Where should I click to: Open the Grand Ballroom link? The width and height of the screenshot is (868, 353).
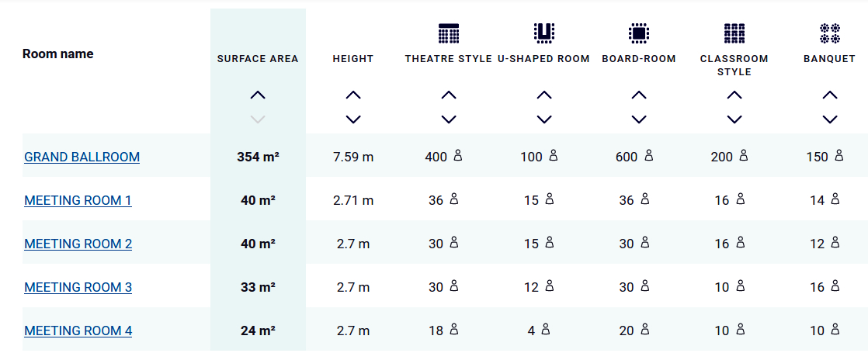pyautogui.click(x=82, y=157)
